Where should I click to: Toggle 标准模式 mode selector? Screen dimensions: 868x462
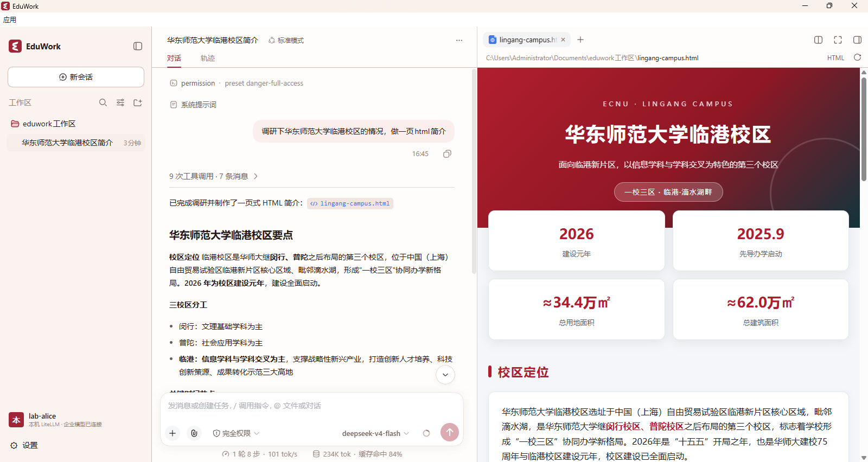[286, 40]
